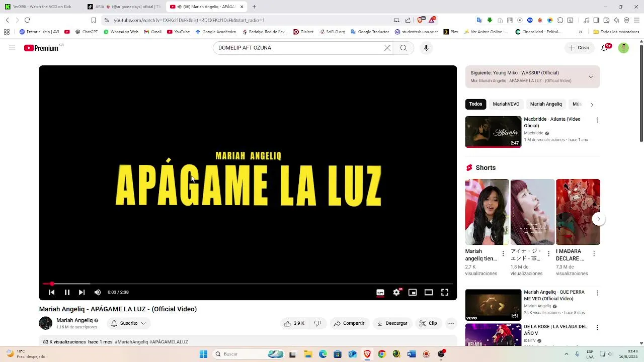Screen dimensions: 644x362
Task: Enable miniplayer mode
Action: (x=413, y=292)
